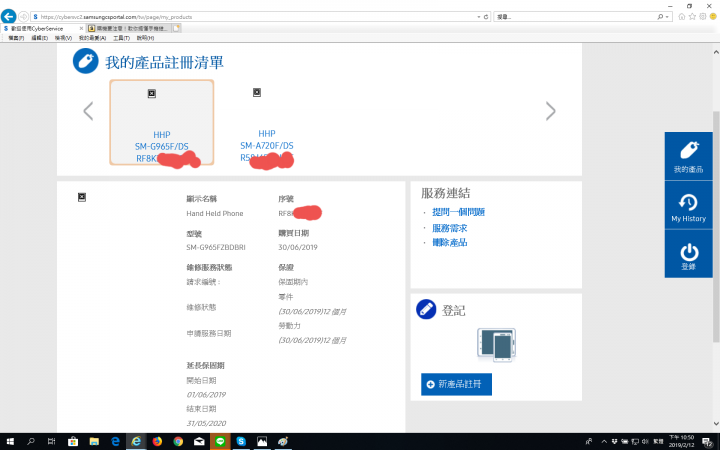Open My History in the side panel

(688, 206)
